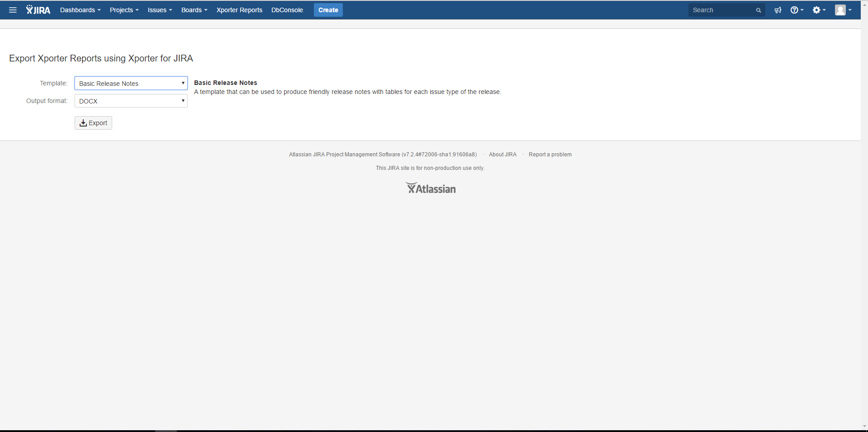The width and height of the screenshot is (868, 432).
Task: Expand the Issues menu
Action: pos(160,10)
